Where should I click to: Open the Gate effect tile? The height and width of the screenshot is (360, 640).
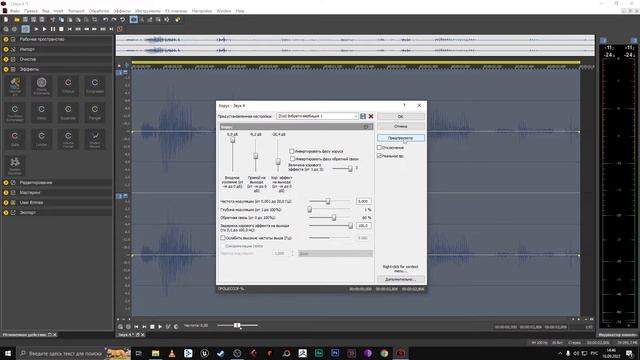[15, 139]
